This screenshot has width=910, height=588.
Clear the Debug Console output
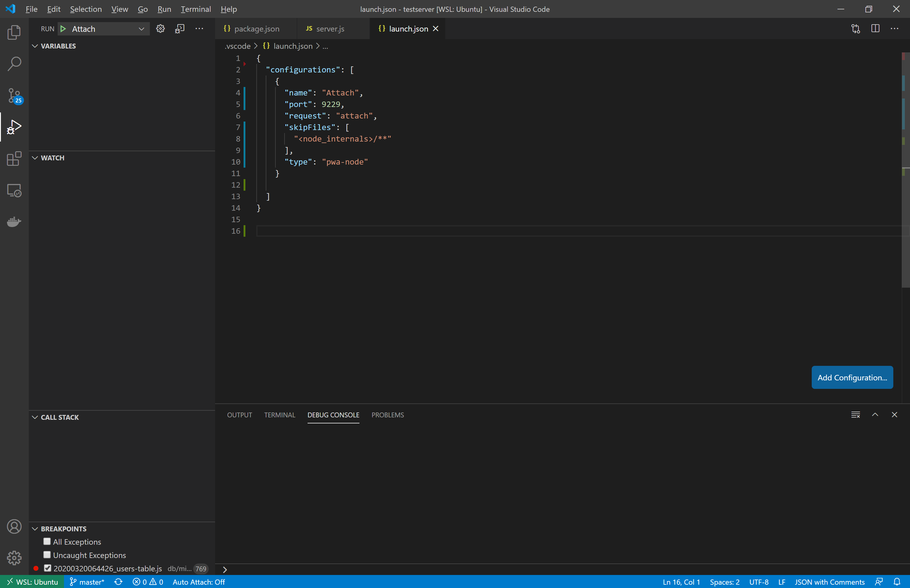855,415
